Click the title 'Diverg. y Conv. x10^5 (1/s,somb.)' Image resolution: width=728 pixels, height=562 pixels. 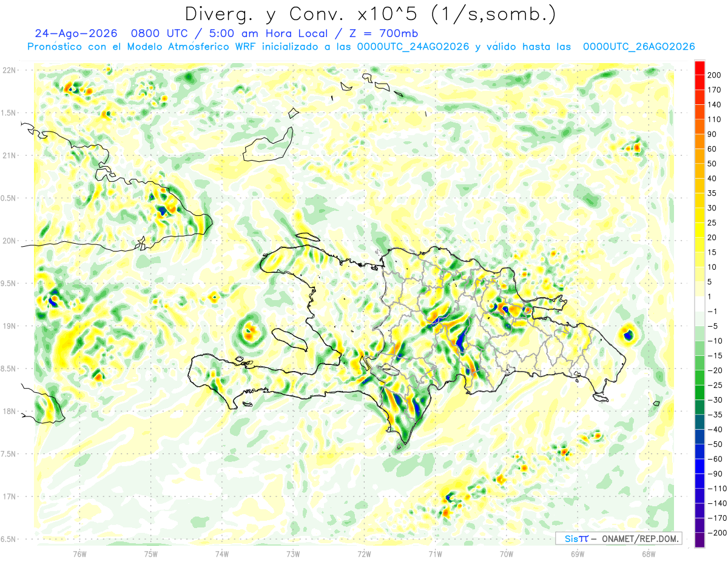click(x=370, y=14)
